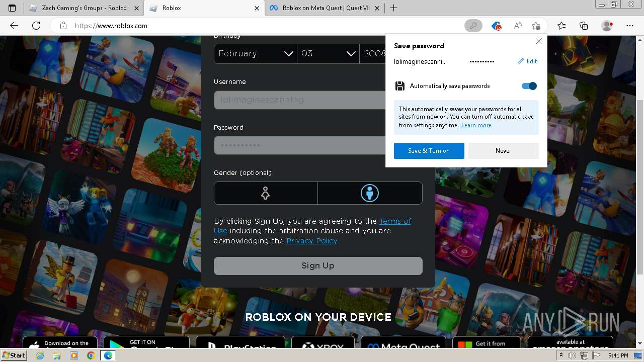Image resolution: width=644 pixels, height=362 pixels.
Task: Open the Get it from Microsoft badge
Action: (x=487, y=343)
